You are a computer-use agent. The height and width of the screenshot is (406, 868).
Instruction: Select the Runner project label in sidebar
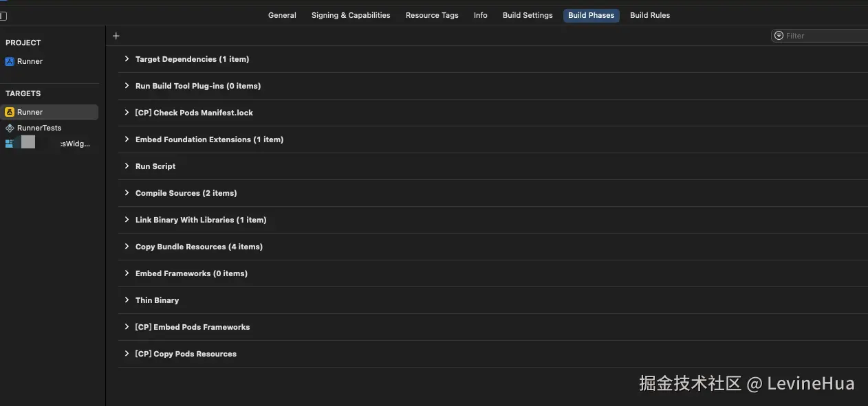(30, 61)
